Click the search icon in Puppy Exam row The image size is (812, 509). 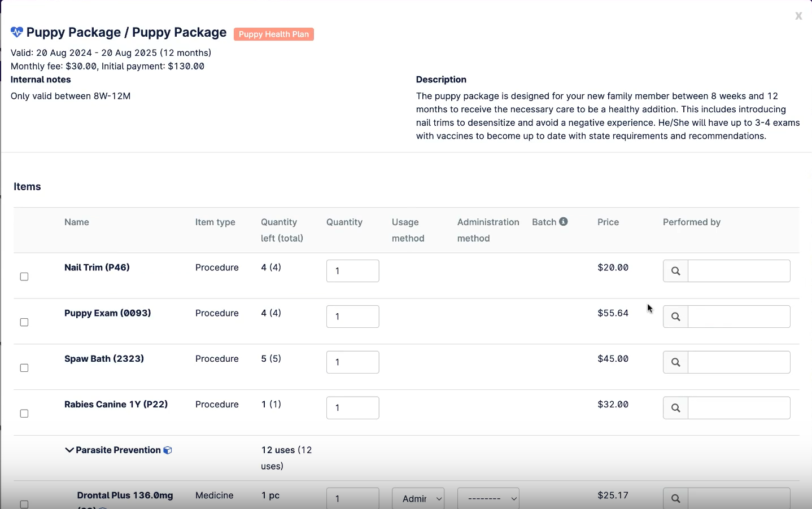pos(675,317)
